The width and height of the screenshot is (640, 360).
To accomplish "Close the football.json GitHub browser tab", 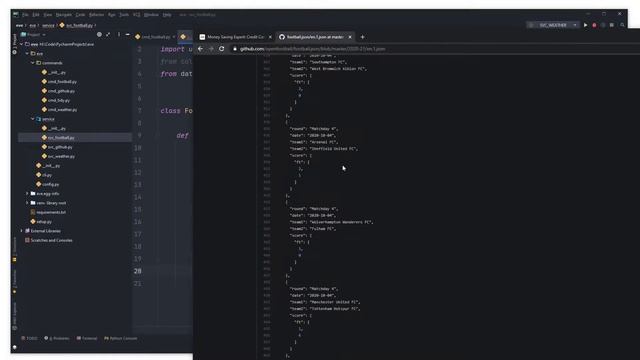I will click(x=350, y=37).
